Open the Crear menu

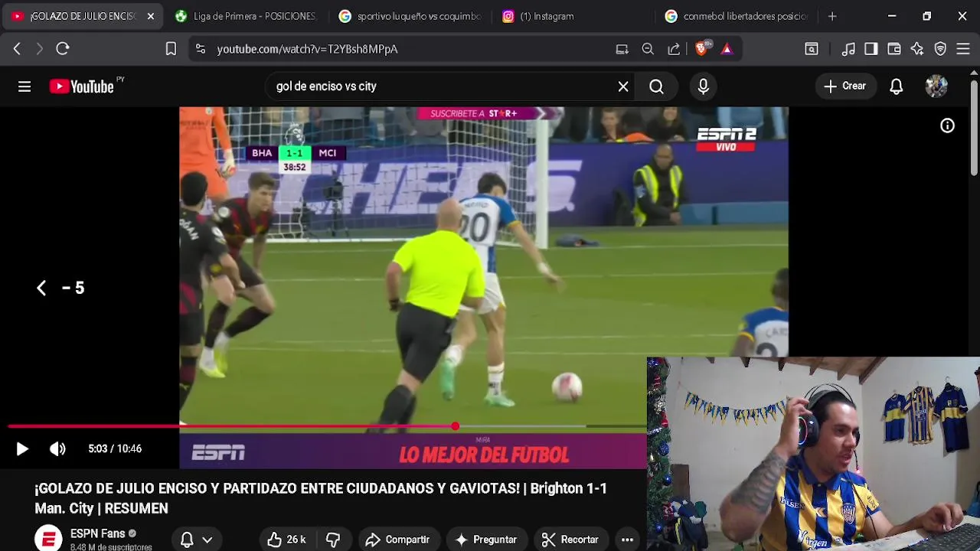tap(844, 86)
